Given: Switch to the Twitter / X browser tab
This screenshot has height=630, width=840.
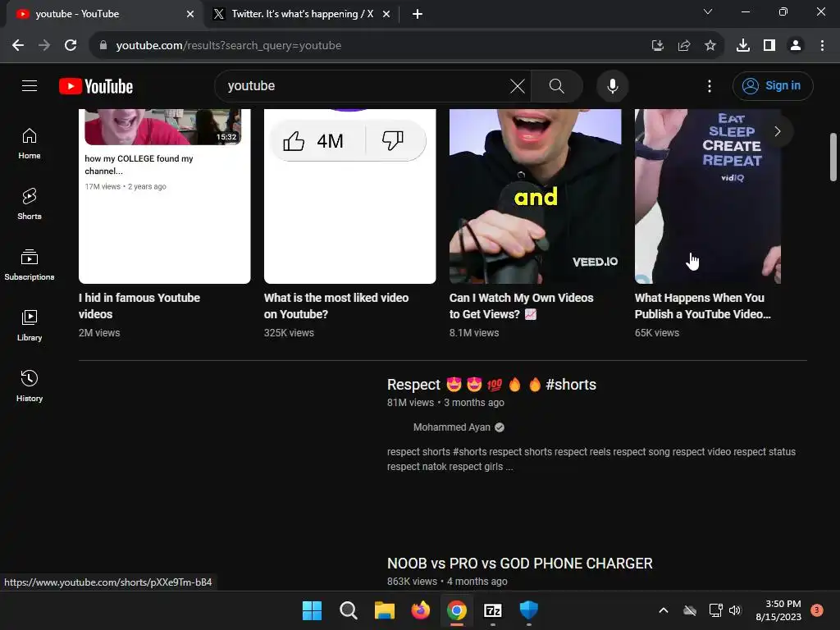Looking at the screenshot, I should coord(296,14).
